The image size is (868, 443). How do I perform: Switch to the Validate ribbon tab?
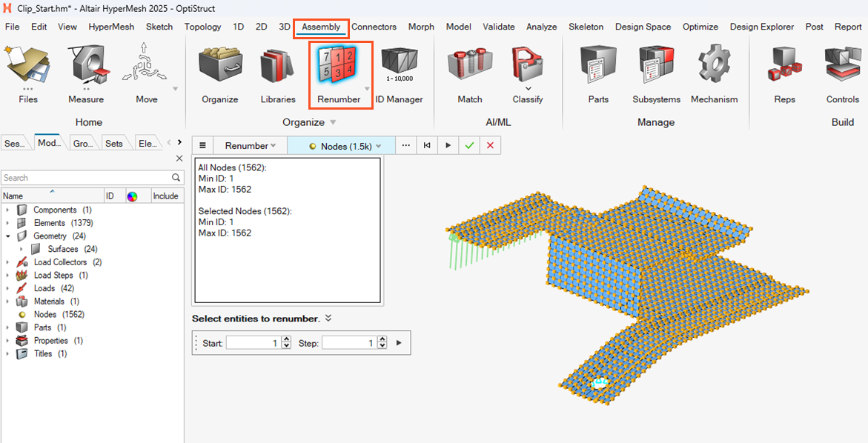pos(499,27)
